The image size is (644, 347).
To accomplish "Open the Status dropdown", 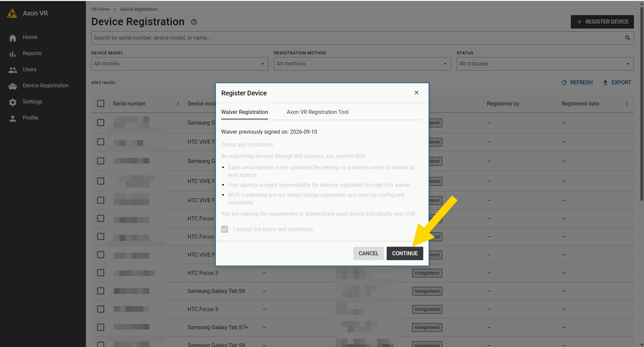I will click(545, 64).
